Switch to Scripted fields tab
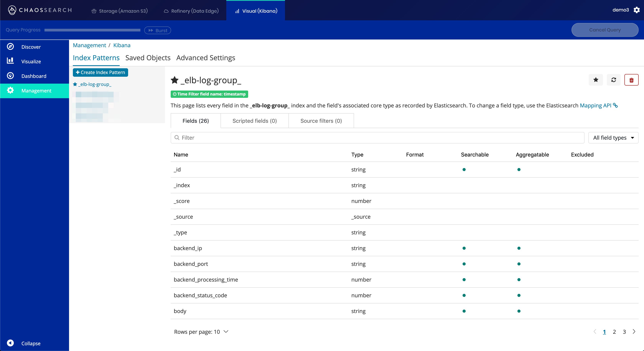The image size is (644, 351). [x=254, y=121]
